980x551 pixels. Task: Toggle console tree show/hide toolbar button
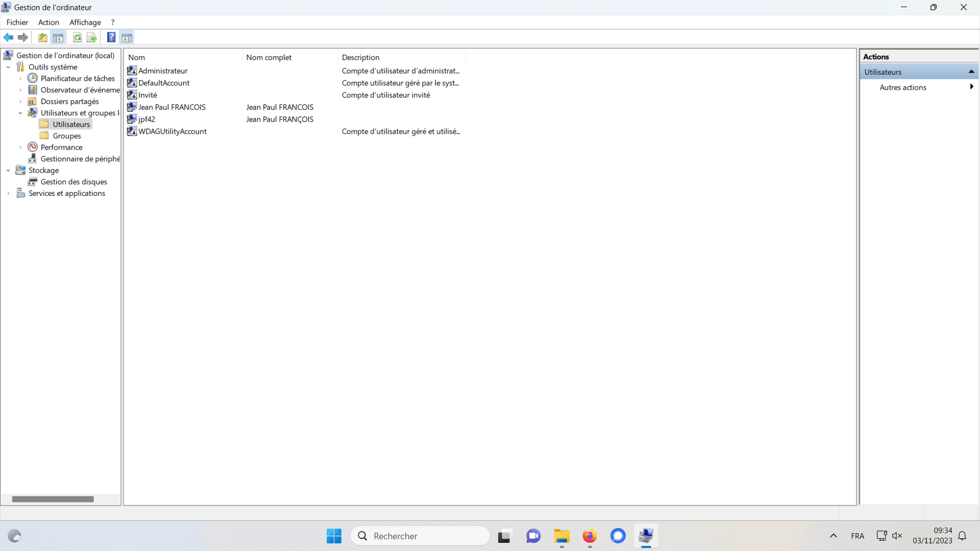coord(58,37)
